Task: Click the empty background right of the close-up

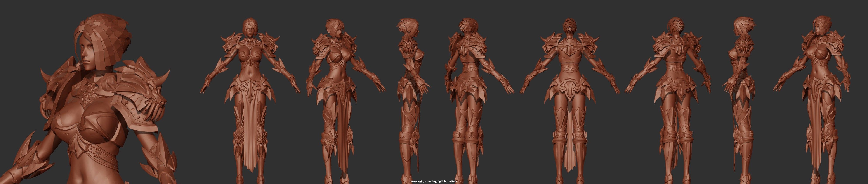Action: point(192,141)
